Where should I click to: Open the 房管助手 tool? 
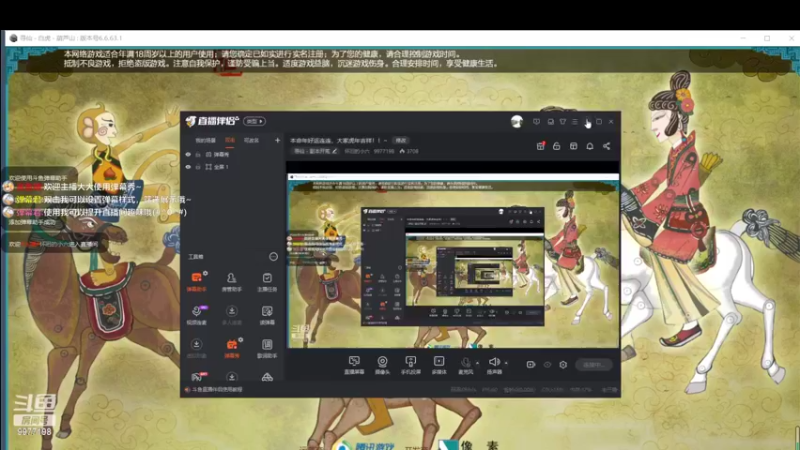232,281
